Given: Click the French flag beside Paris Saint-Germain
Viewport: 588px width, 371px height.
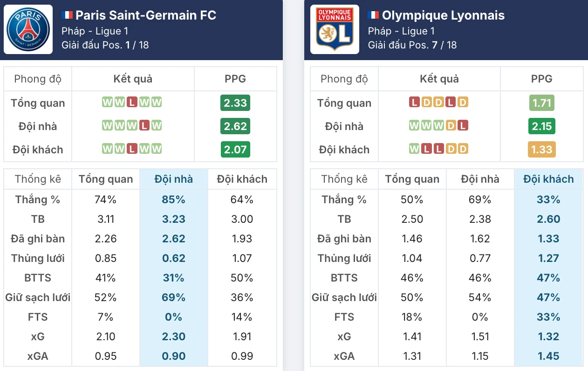Looking at the screenshot, I should pos(67,15).
